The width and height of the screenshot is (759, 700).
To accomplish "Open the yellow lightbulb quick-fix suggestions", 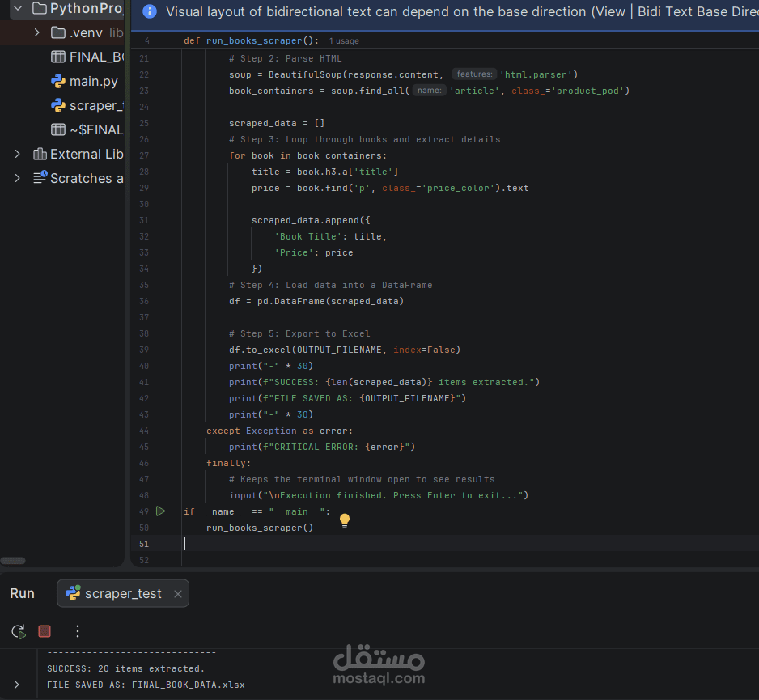I will (x=345, y=521).
